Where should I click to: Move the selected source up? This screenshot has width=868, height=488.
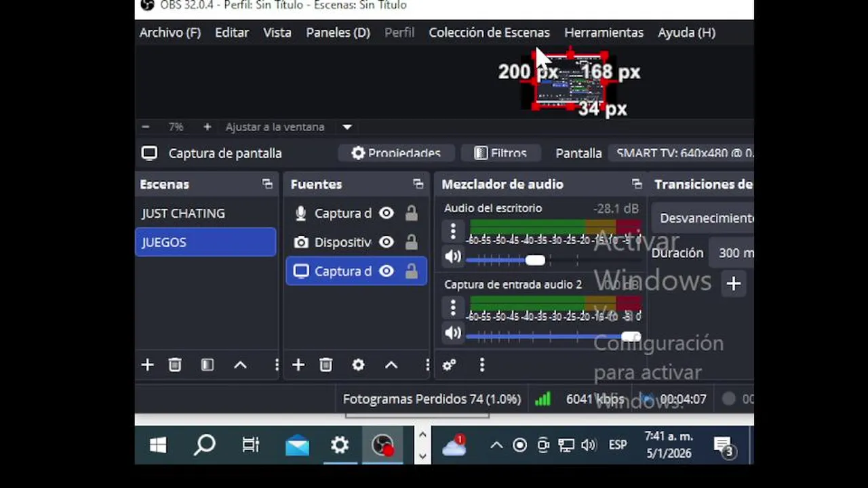click(x=391, y=365)
